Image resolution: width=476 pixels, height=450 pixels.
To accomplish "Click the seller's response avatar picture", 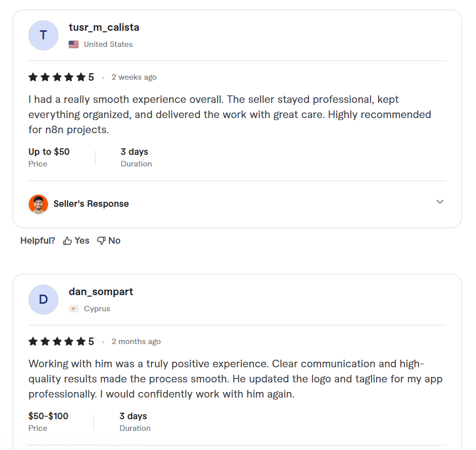I will point(38,204).
